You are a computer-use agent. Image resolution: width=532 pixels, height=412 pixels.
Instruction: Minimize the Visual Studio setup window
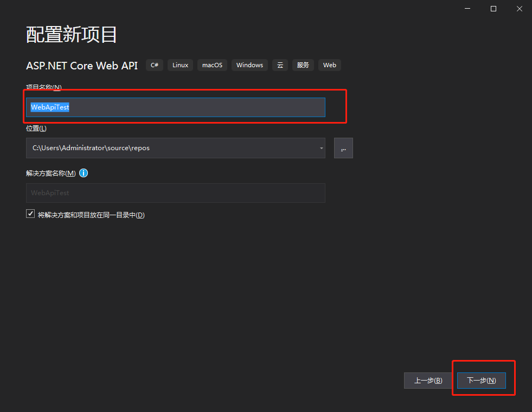point(467,8)
